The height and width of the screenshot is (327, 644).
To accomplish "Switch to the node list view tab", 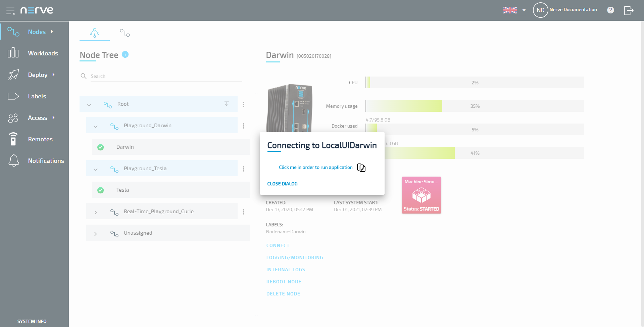I will 125,33.
